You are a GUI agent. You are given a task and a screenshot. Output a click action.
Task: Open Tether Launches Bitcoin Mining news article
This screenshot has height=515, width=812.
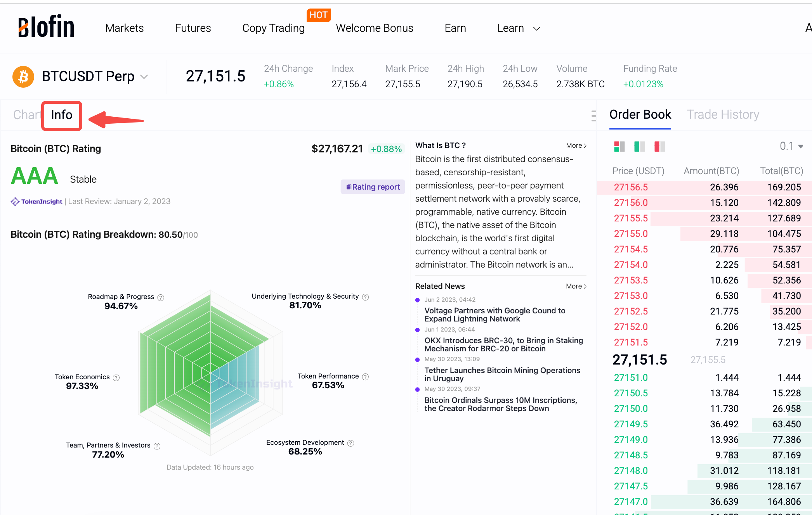pyautogui.click(x=502, y=375)
